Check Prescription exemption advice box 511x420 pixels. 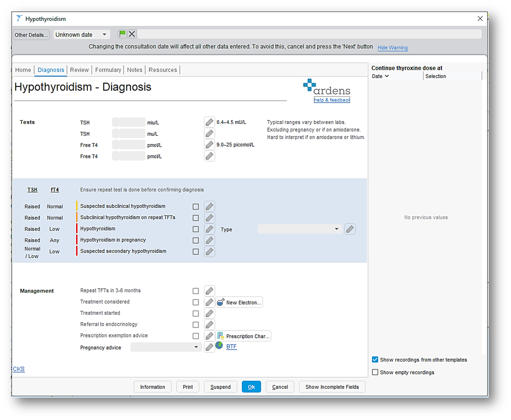pyautogui.click(x=196, y=336)
